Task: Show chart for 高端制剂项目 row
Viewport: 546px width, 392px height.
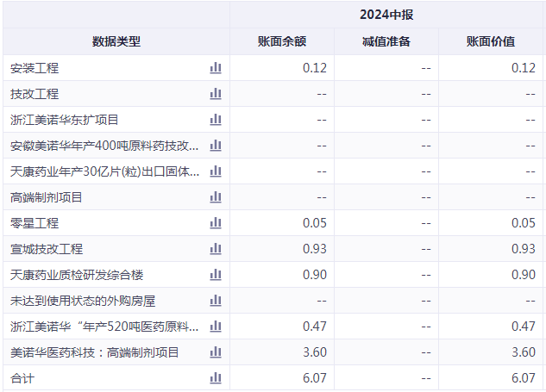Action: click(x=216, y=197)
